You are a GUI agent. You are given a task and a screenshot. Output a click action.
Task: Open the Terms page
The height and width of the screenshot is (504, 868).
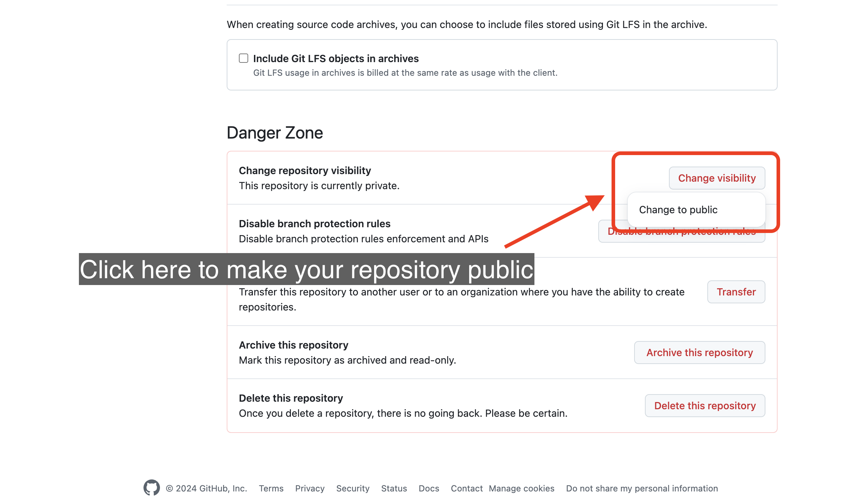pos(271,488)
